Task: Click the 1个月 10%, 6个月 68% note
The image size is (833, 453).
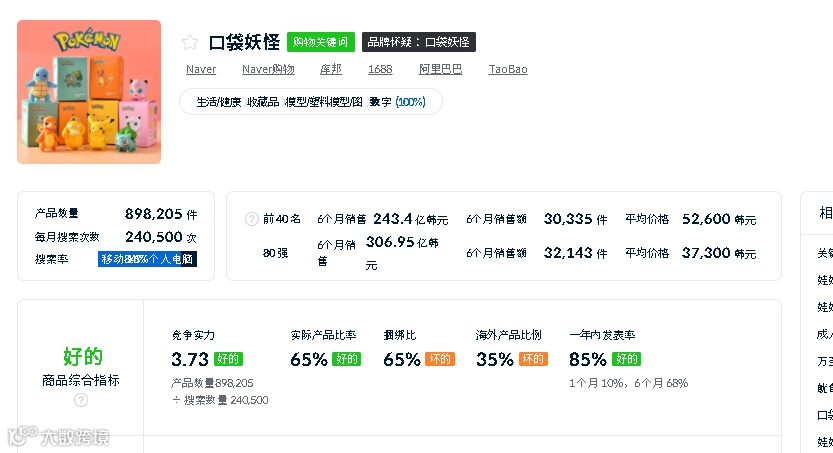Action: 628,383
